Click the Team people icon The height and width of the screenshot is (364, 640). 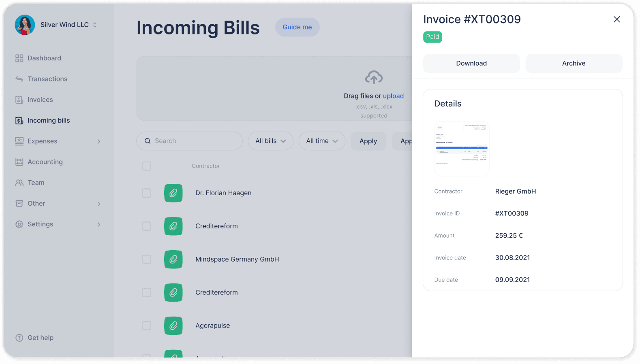pyautogui.click(x=19, y=183)
